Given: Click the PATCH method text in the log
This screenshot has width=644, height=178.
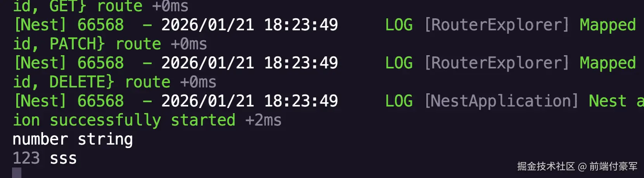Looking at the screenshot, I should coord(74,44).
